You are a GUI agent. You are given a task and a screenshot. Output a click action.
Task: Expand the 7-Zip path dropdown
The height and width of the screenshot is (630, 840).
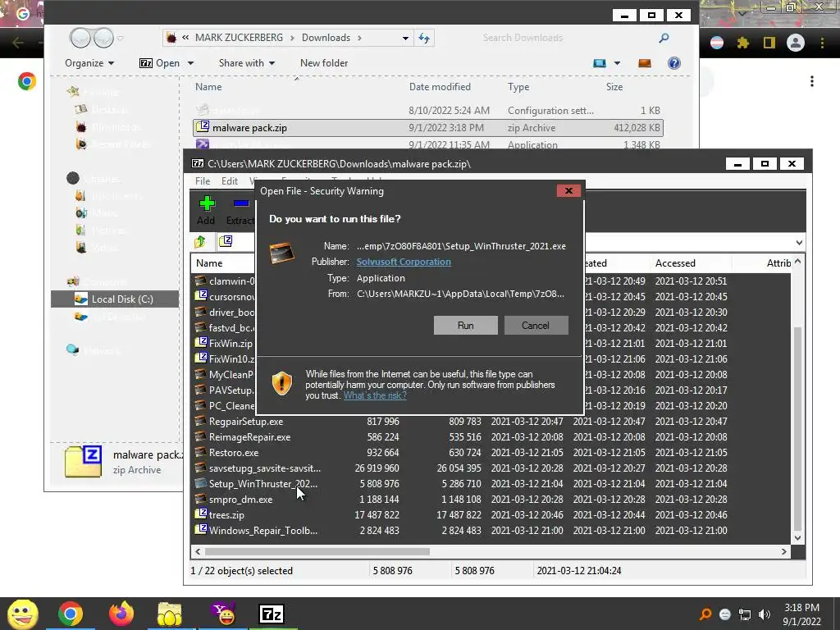pos(799,243)
